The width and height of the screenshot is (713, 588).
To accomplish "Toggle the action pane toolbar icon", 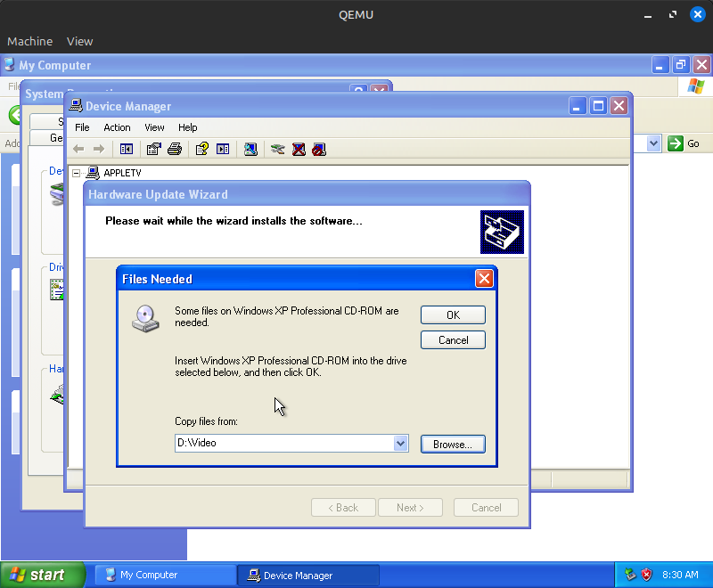I will tap(223, 149).
